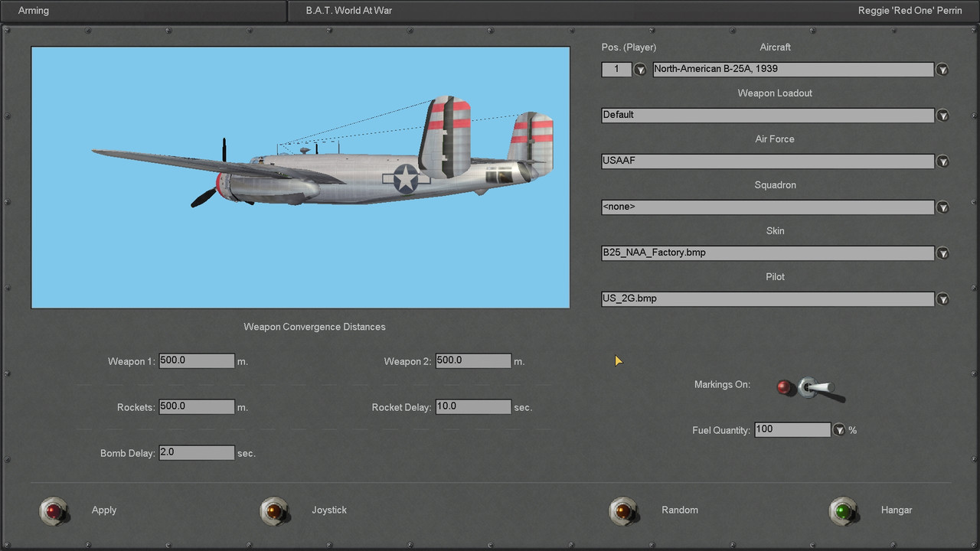This screenshot has height=551, width=980.
Task: Open the Weapon Loadout dropdown arrow
Action: pyautogui.click(x=942, y=116)
